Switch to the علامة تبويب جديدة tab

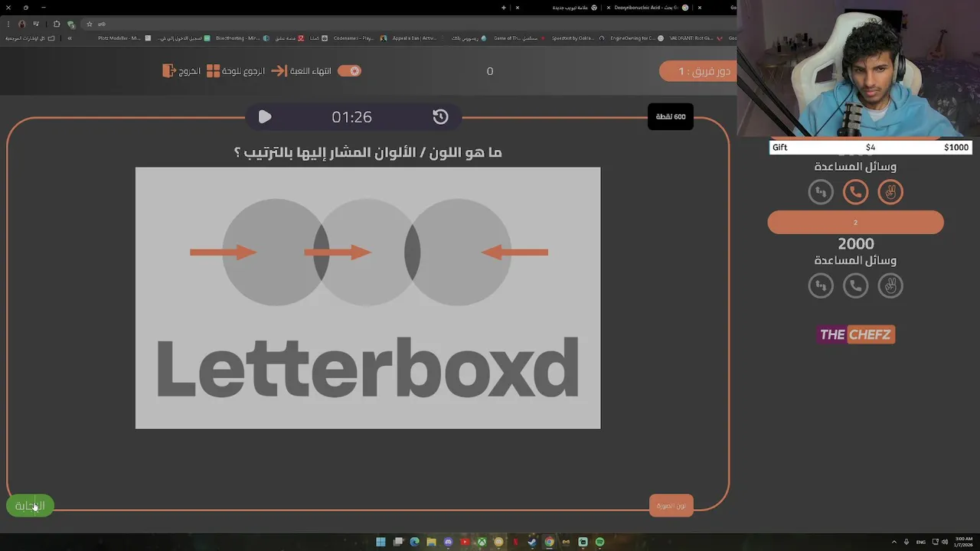click(x=559, y=8)
